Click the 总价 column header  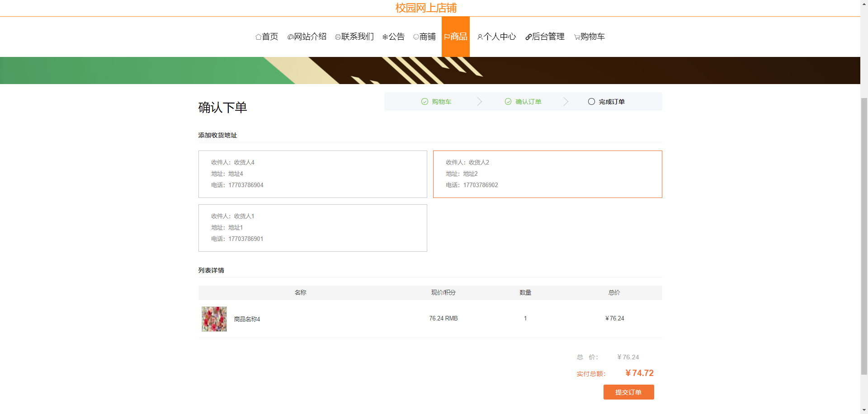pos(614,293)
